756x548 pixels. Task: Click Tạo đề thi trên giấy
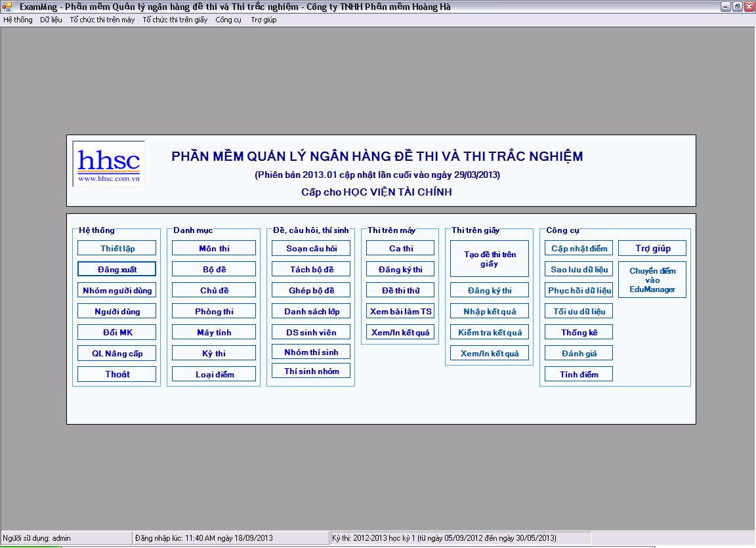coord(490,259)
